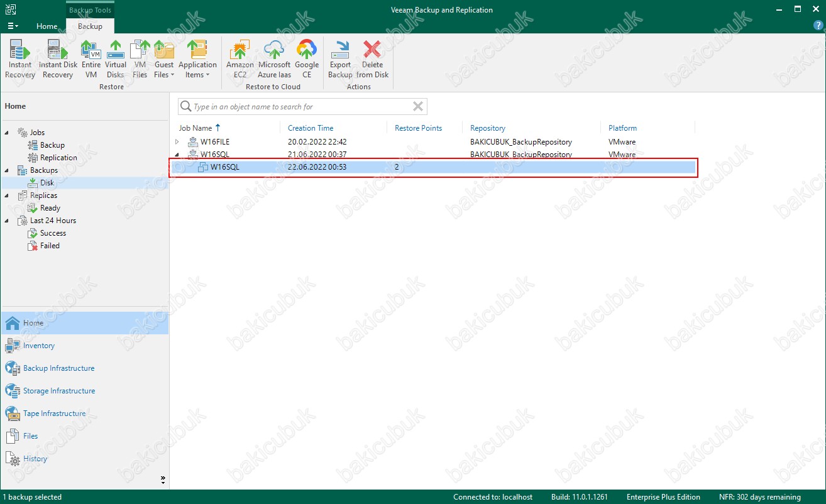Open Guest Files dropdown
Screen dimensions: 826x504
click(164, 59)
